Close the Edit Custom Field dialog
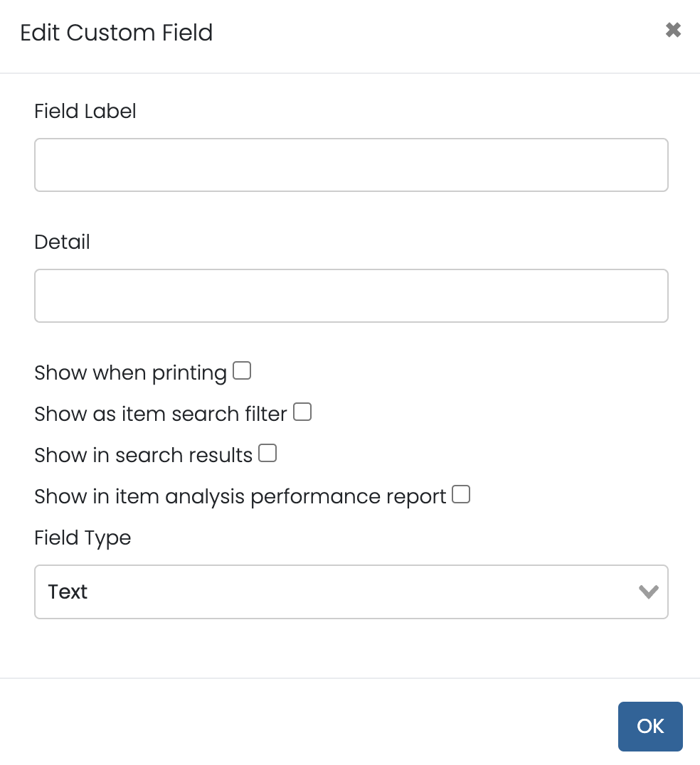 coord(673,30)
